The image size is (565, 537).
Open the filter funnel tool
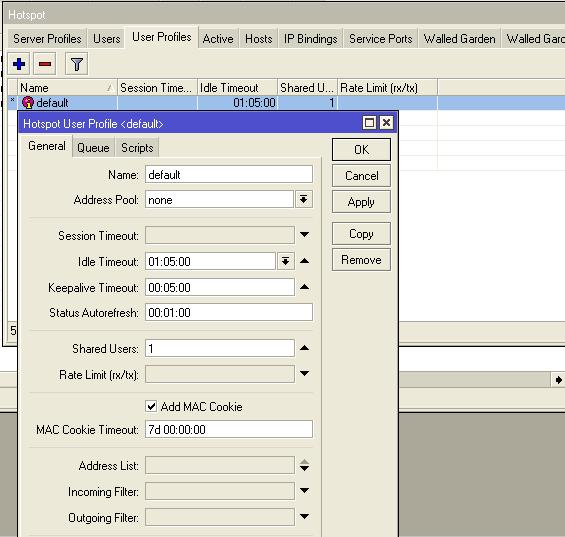76,64
